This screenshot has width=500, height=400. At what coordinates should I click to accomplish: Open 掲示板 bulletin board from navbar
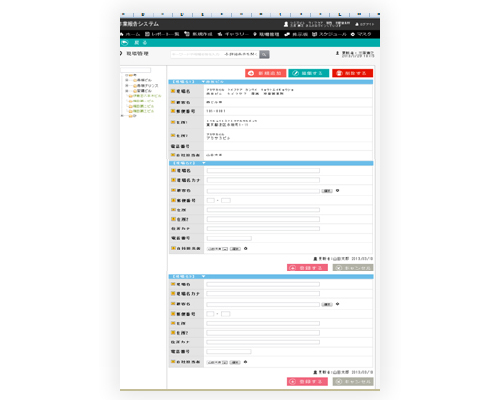pyautogui.click(x=287, y=34)
